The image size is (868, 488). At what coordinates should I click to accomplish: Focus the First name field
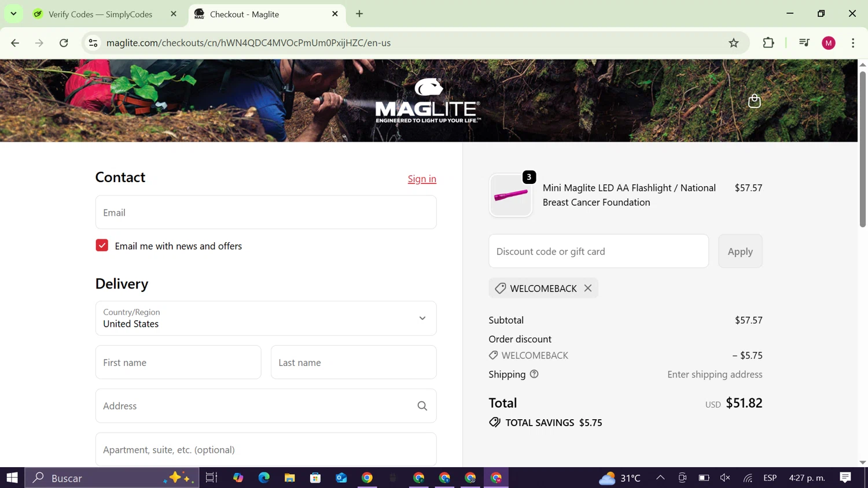pyautogui.click(x=178, y=363)
